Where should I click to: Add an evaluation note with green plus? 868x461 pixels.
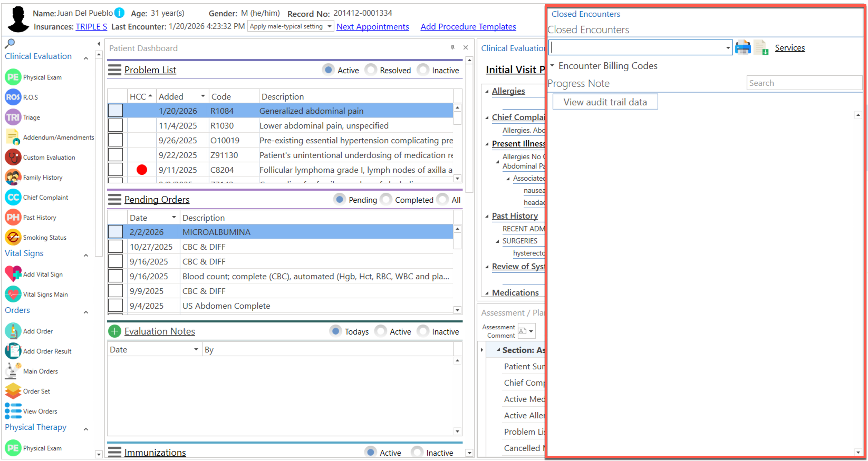(x=114, y=331)
